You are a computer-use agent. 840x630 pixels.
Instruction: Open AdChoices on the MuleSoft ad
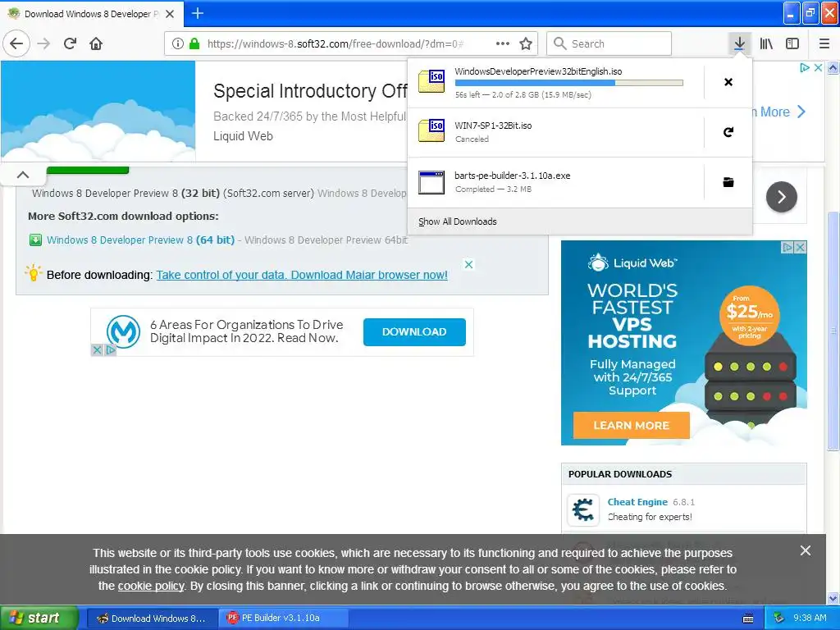(x=111, y=349)
